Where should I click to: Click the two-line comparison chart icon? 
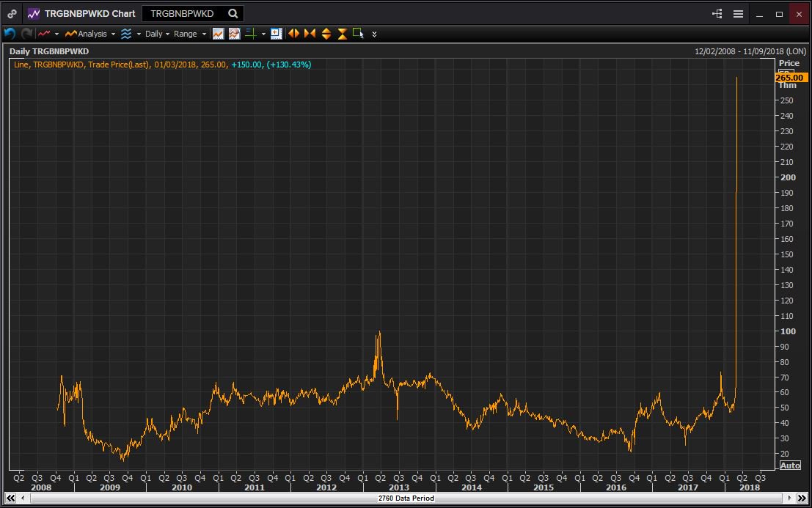click(234, 34)
